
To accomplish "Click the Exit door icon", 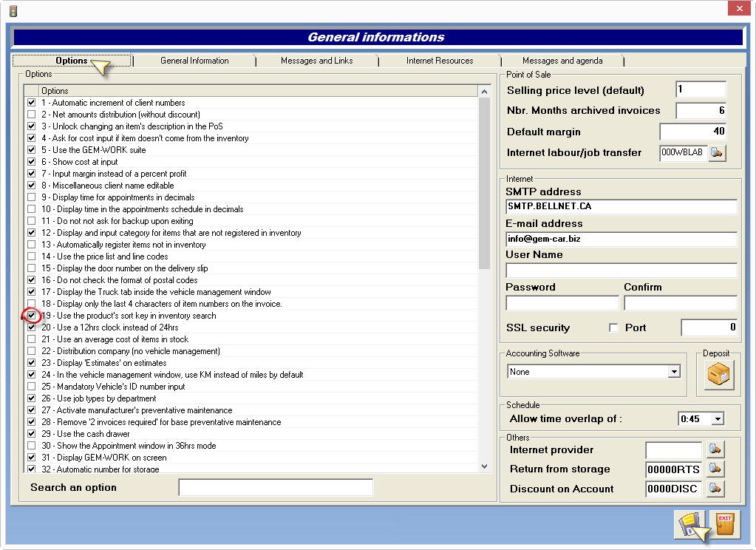I will click(x=724, y=525).
